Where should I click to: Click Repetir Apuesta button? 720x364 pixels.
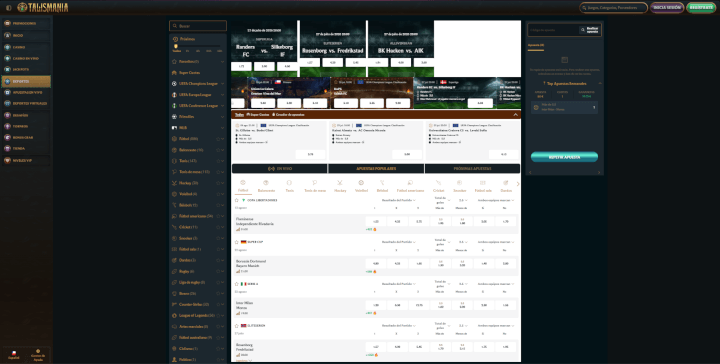coord(564,157)
